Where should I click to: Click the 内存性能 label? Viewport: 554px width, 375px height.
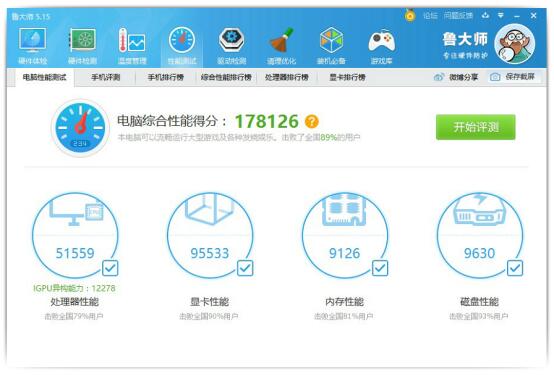344,302
